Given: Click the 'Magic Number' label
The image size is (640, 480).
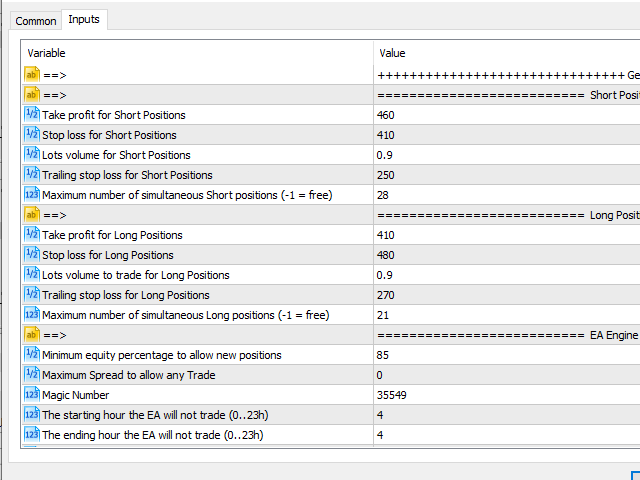Looking at the screenshot, I should coord(76,395).
